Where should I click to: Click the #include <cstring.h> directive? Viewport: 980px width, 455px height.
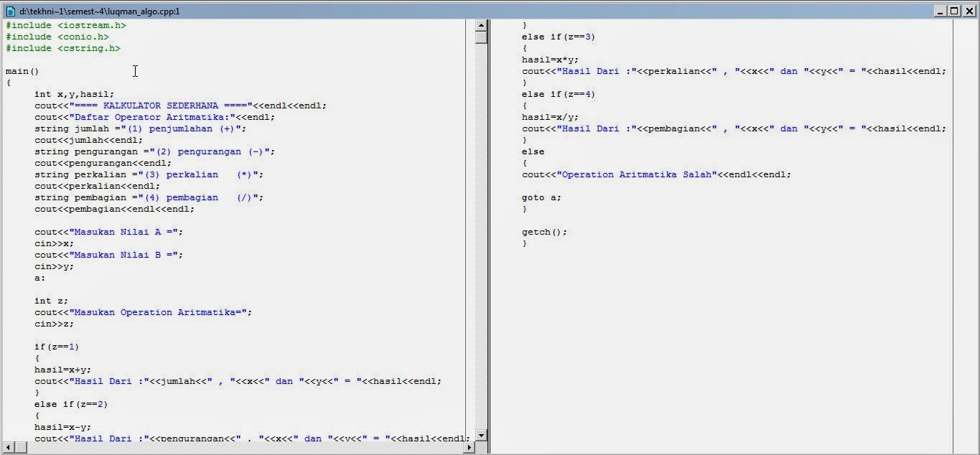click(63, 48)
